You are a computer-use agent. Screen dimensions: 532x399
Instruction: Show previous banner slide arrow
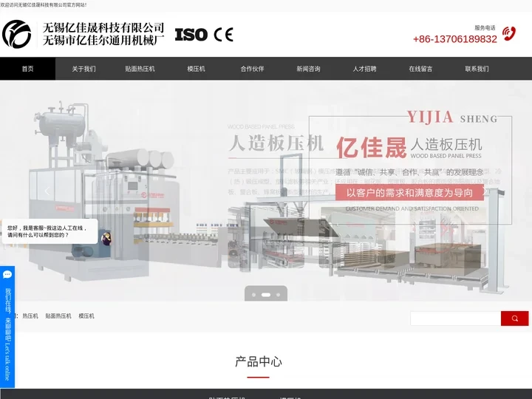click(x=47, y=191)
